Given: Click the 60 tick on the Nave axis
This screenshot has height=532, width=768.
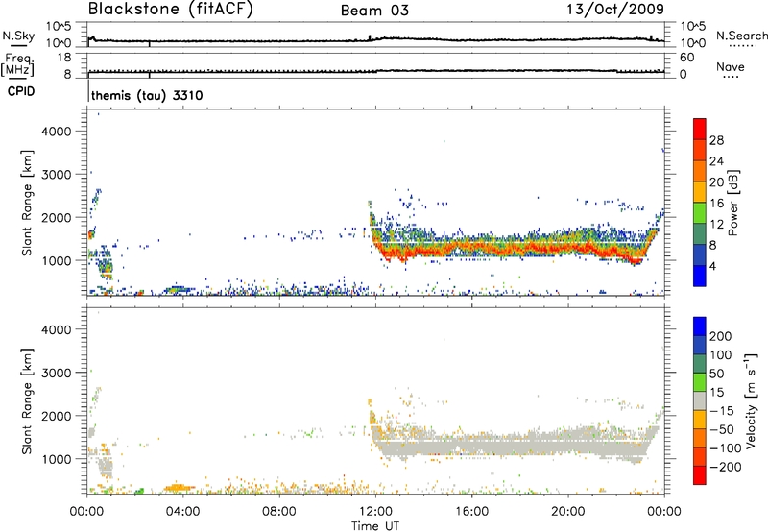Looking at the screenshot, I should pos(687,58).
